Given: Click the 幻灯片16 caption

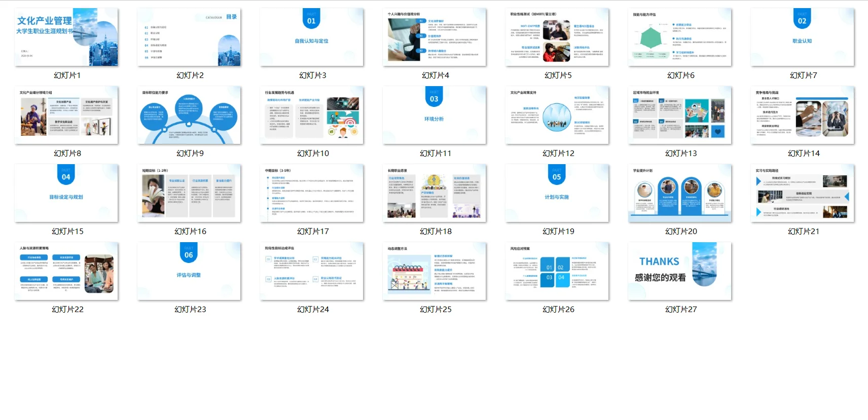Looking at the screenshot, I should 190,232.
